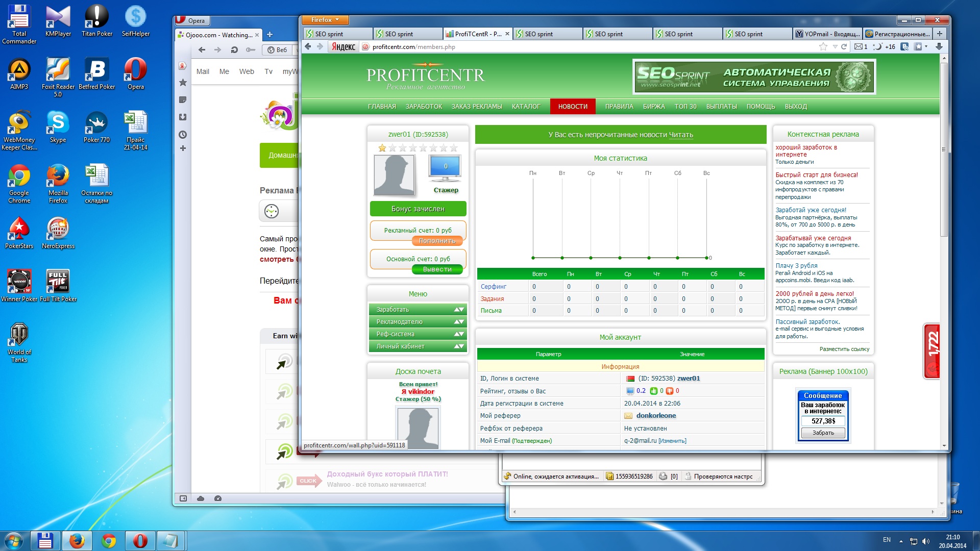Click Забрать button in banner
Image resolution: width=980 pixels, height=551 pixels.
(x=823, y=433)
